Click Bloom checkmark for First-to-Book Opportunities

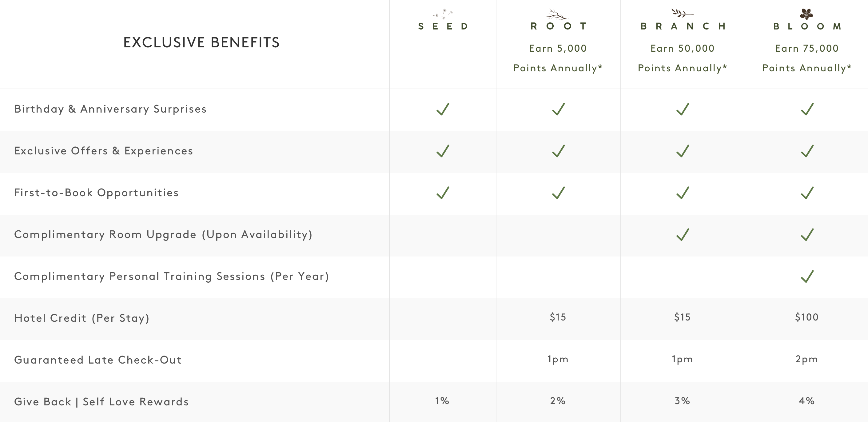coord(807,193)
